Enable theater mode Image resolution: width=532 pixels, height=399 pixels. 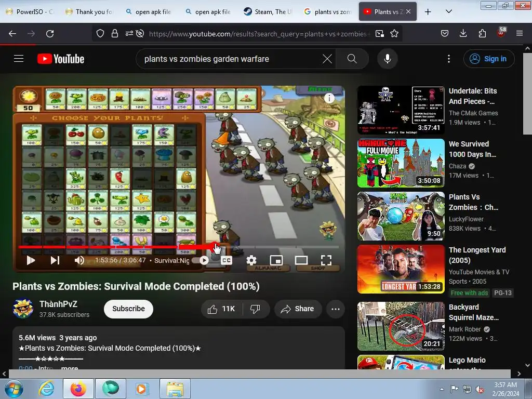(301, 260)
